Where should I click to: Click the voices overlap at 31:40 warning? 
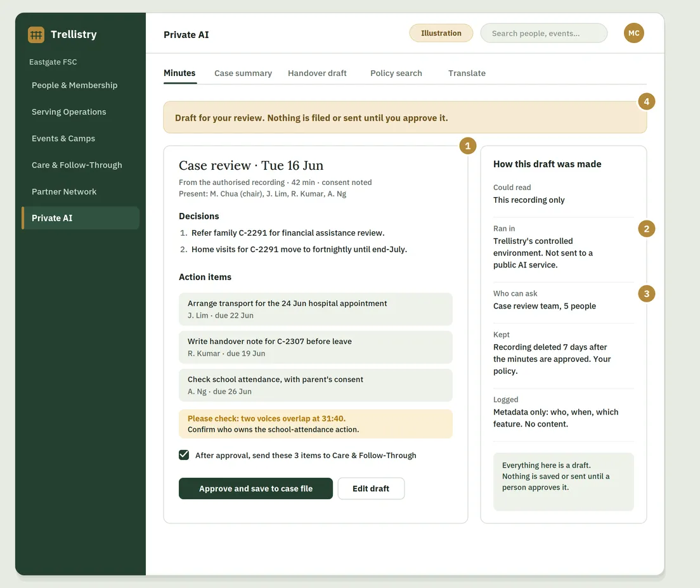pyautogui.click(x=316, y=424)
